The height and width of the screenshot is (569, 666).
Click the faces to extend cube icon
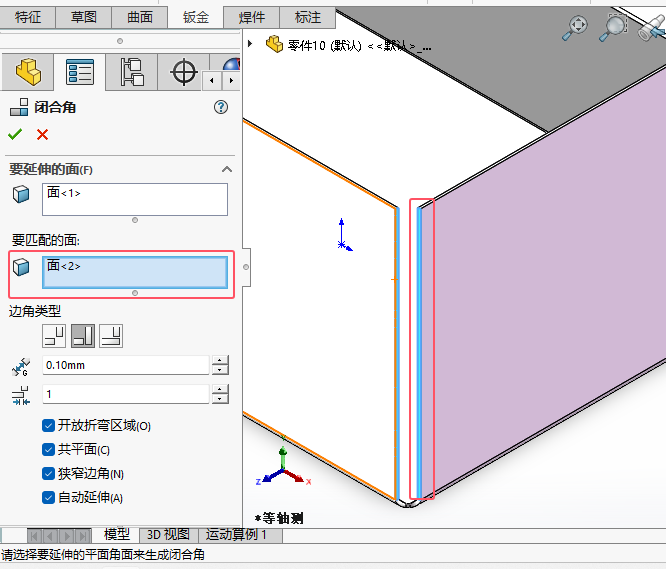pos(21,194)
